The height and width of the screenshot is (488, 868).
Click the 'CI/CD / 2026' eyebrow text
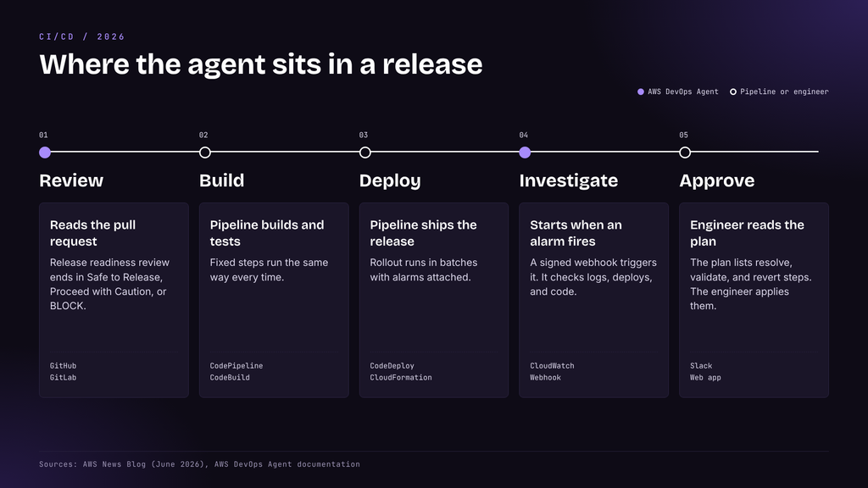[82, 36]
